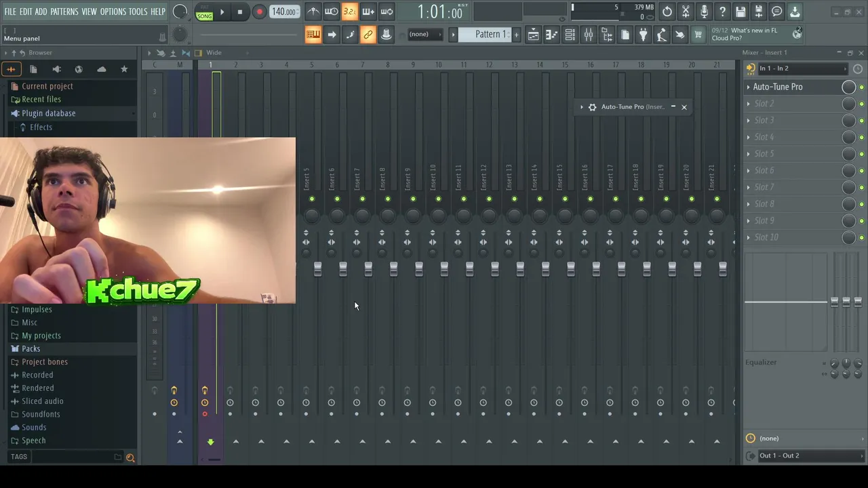The width and height of the screenshot is (868, 488).
Task: Open the OPTIONS menu
Action: pyautogui.click(x=113, y=12)
